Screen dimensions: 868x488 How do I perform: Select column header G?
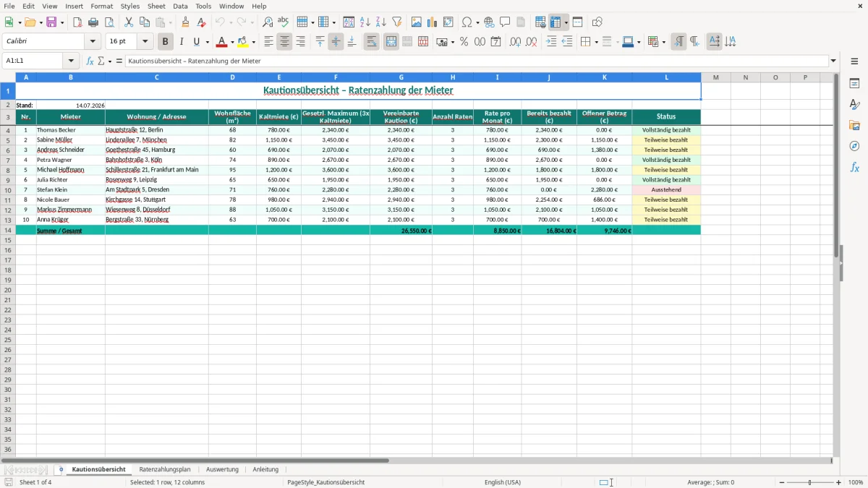(x=401, y=77)
